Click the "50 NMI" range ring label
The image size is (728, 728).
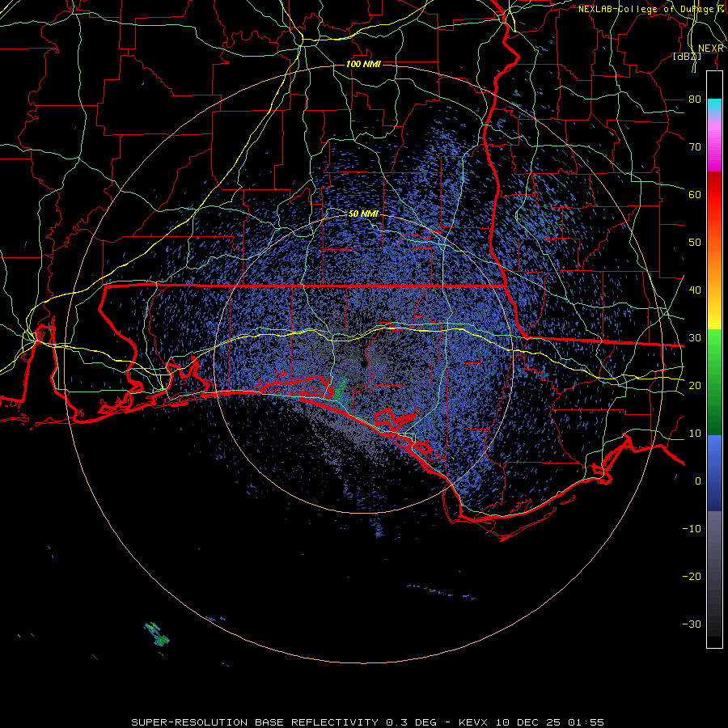[363, 214]
